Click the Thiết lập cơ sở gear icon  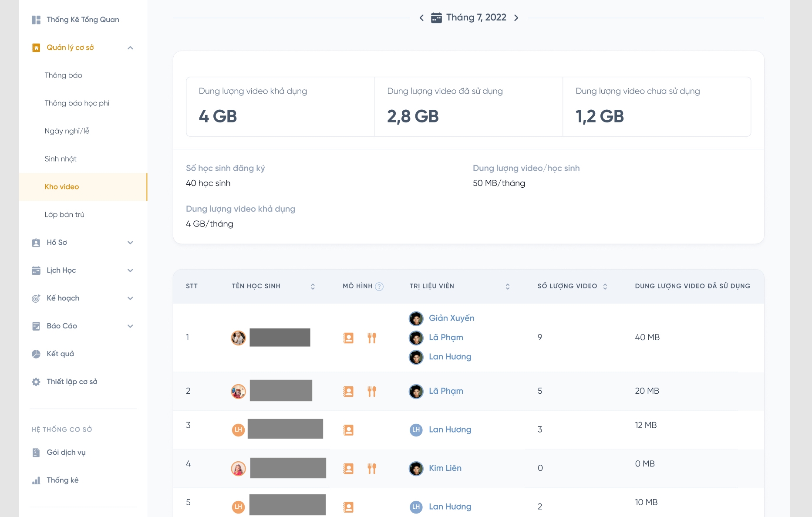point(36,382)
